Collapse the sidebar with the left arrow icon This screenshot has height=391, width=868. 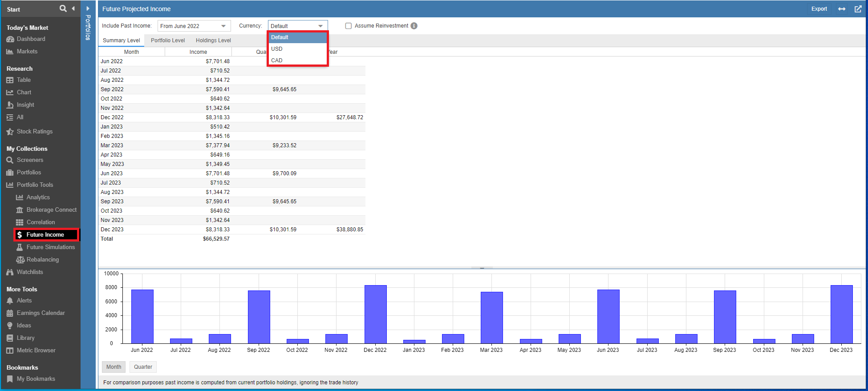click(73, 8)
